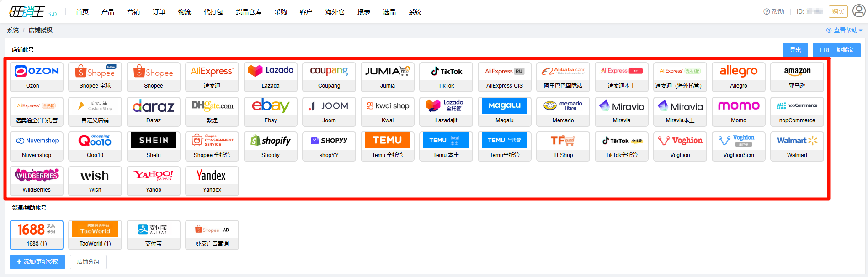Click the 购买 purchase button
This screenshot has height=277, width=868.
tap(838, 11)
